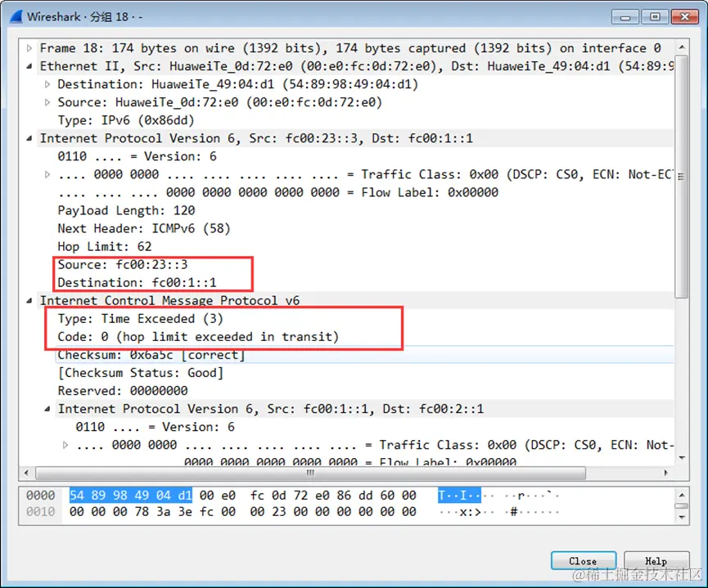Click hex offset 0010
The height and width of the screenshot is (588, 708).
pyautogui.click(x=40, y=512)
